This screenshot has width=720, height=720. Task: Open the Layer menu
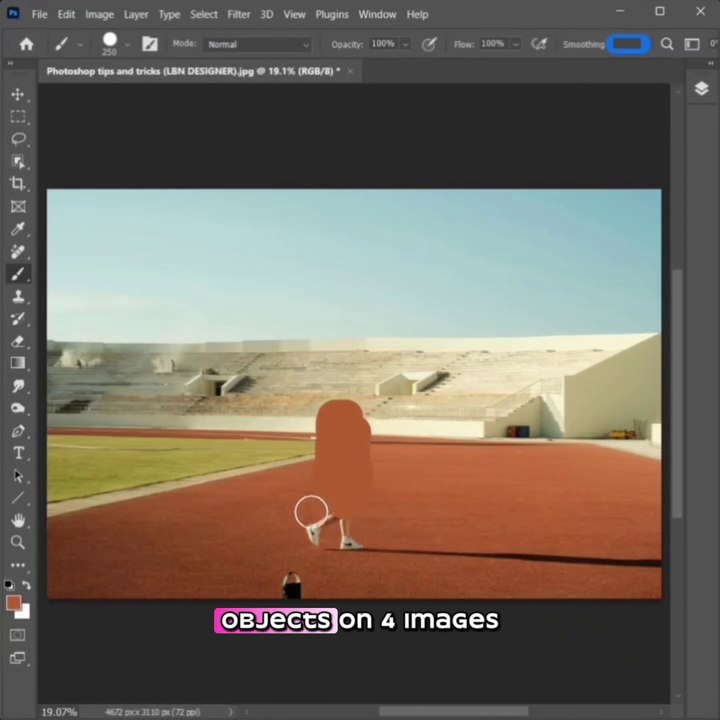136,15
